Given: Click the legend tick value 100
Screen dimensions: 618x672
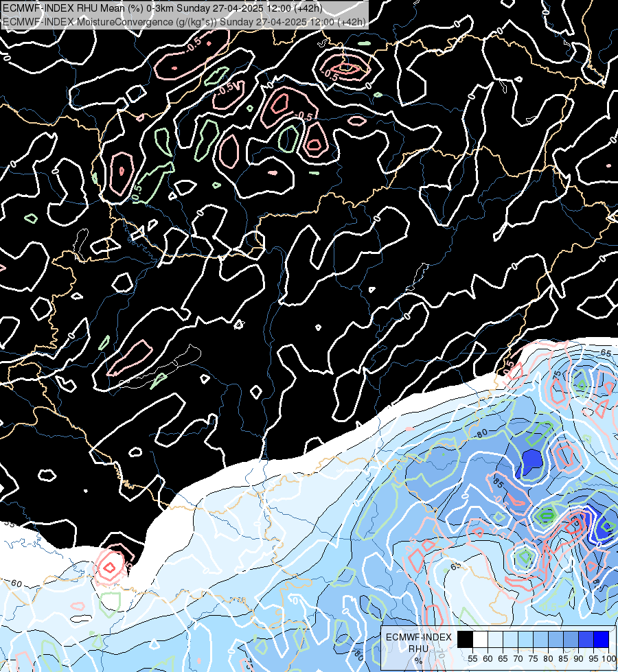Looking at the screenshot, I should pos(608,659).
